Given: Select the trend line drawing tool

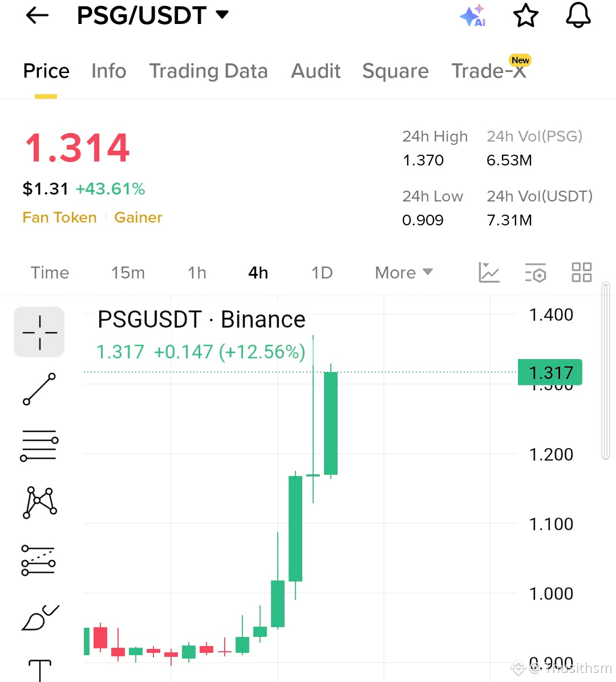Looking at the screenshot, I should click(x=39, y=389).
